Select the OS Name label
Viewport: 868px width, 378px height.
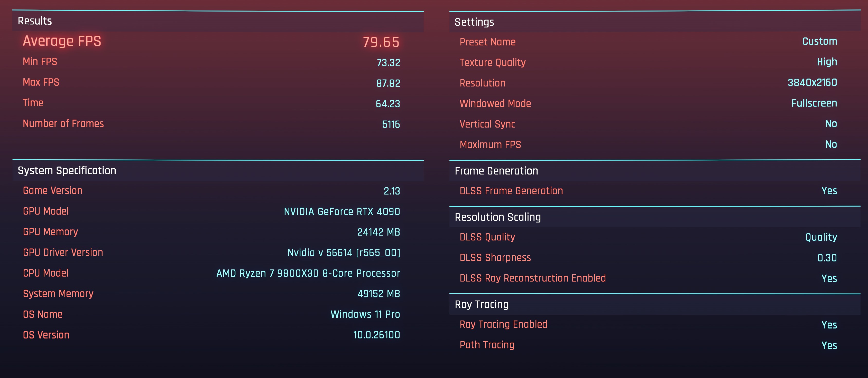(43, 314)
